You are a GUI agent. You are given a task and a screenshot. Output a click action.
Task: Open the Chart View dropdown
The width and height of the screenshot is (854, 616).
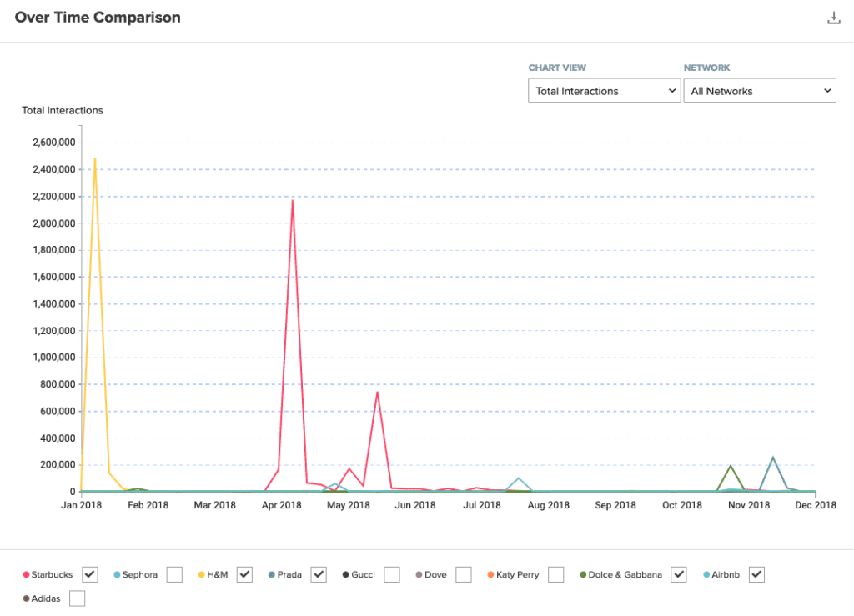604,91
